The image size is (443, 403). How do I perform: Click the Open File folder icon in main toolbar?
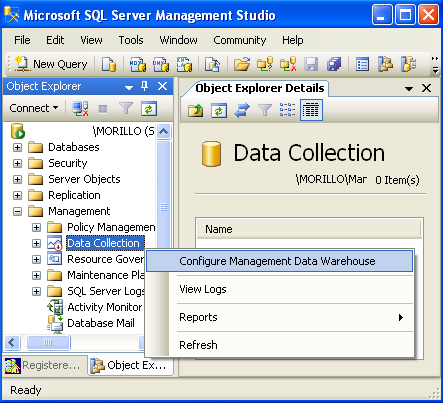click(242, 64)
